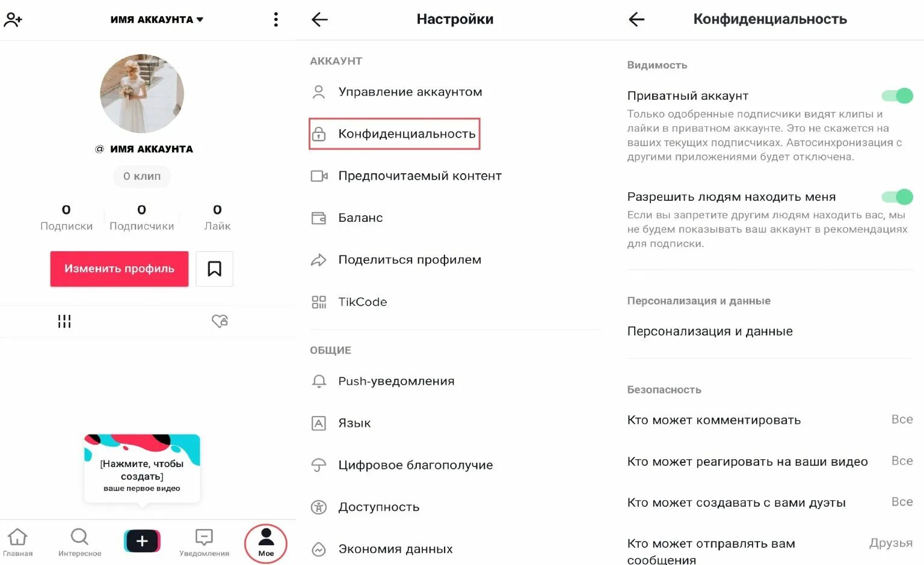This screenshot has width=924, height=565.
Task: Open the liked videos heart-lock tab
Action: point(220,321)
